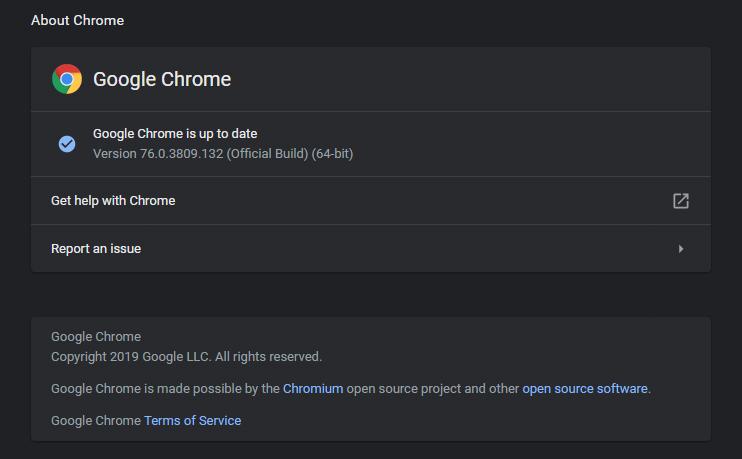
Task: Click 'Google Chrome' label above the copyright
Action: (96, 336)
